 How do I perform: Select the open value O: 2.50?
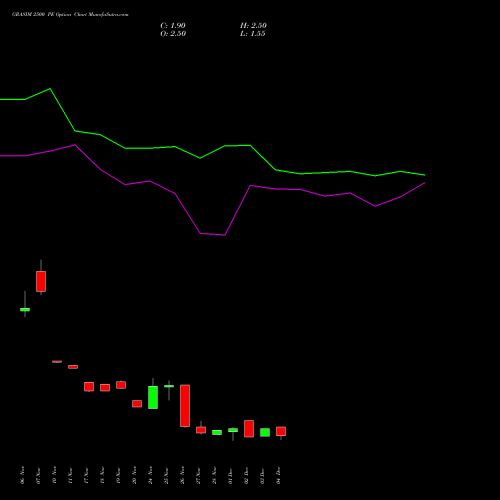tap(173, 34)
